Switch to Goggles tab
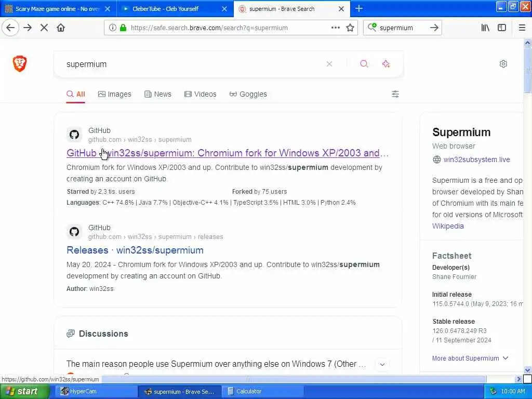 tap(248, 94)
